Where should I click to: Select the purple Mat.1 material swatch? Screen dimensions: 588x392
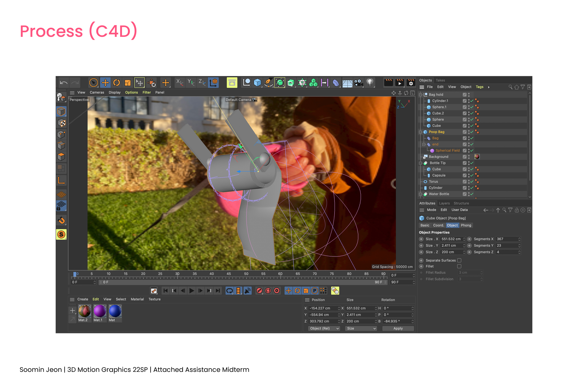point(100,311)
